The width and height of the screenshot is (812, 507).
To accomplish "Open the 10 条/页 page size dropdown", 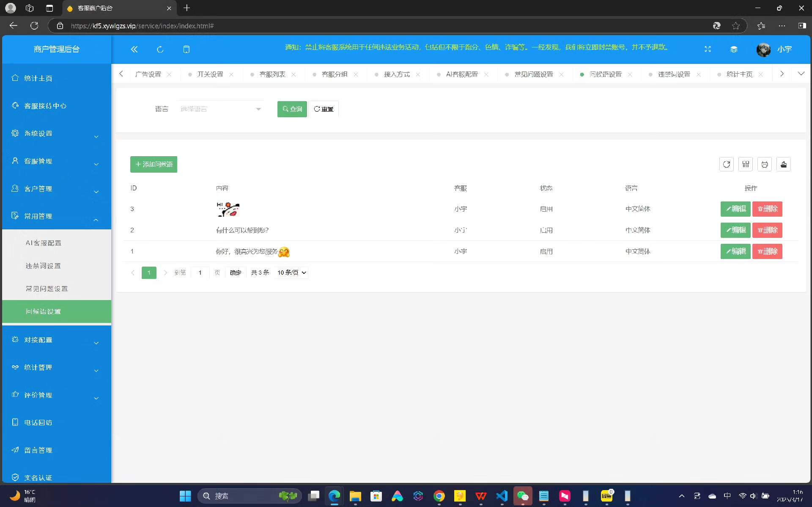I will [291, 273].
